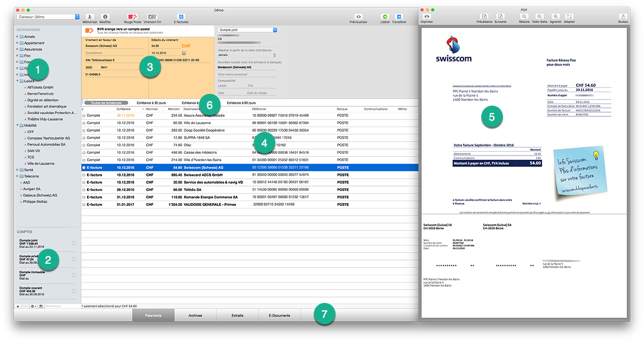644x341 pixels.
Task: Expand the Appartement folder
Action: coord(17,43)
